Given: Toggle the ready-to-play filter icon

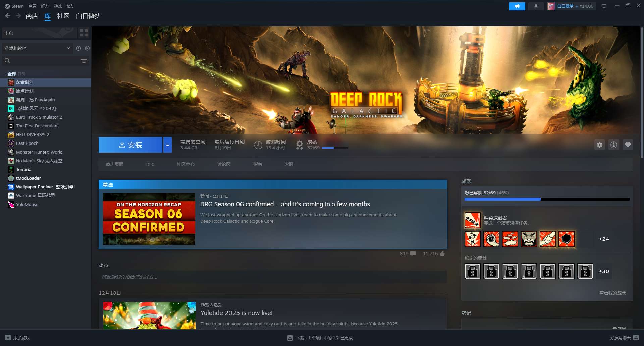Looking at the screenshot, I should click(87, 48).
